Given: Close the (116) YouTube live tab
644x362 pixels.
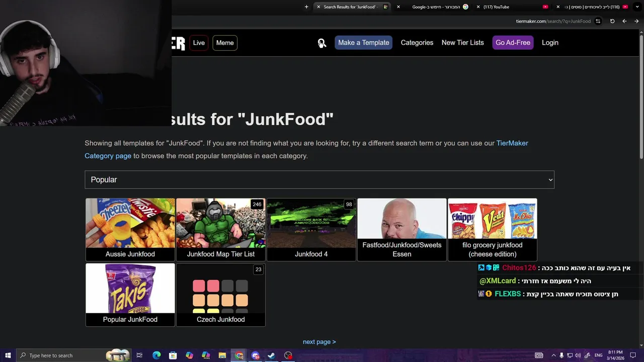Looking at the screenshot, I should point(558,7).
